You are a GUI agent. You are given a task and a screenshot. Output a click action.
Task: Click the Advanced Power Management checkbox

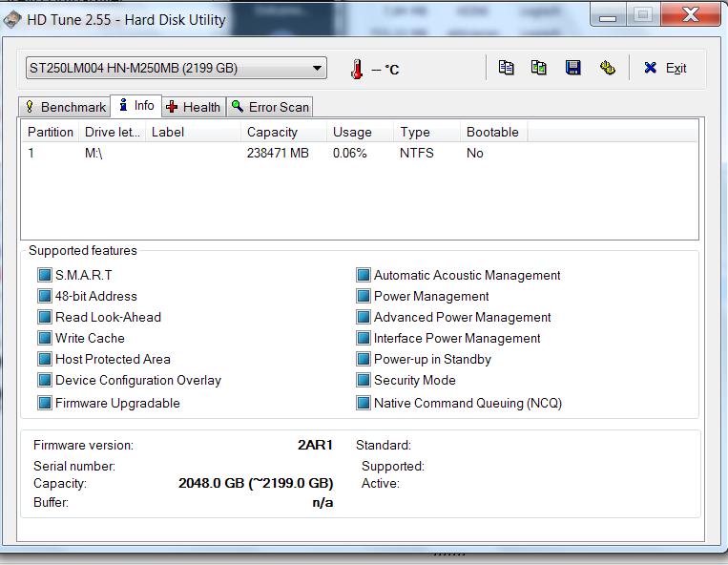364,317
